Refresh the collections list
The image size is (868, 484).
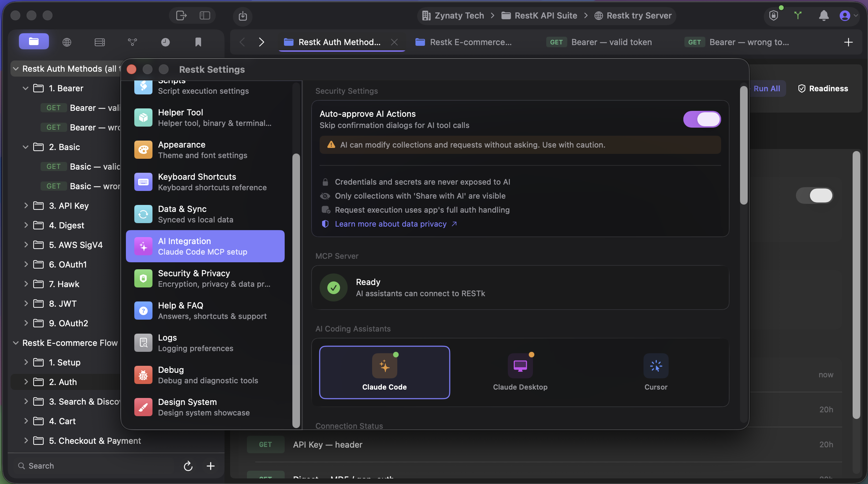pos(188,466)
